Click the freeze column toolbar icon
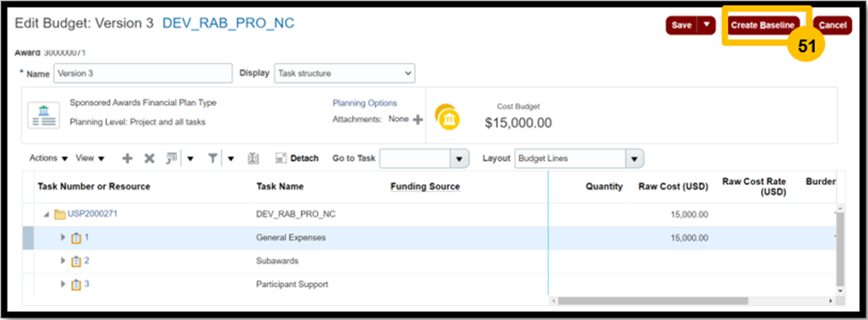868x320 pixels. 254,158
